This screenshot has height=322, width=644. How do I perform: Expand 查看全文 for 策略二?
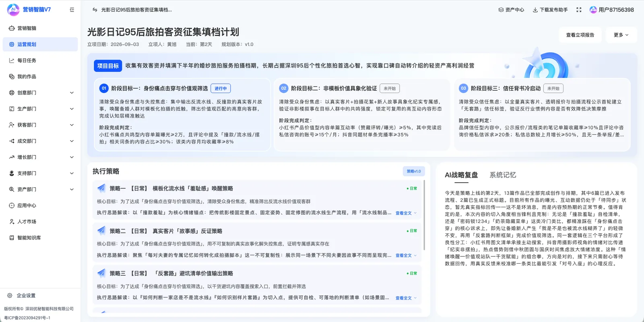(x=406, y=256)
